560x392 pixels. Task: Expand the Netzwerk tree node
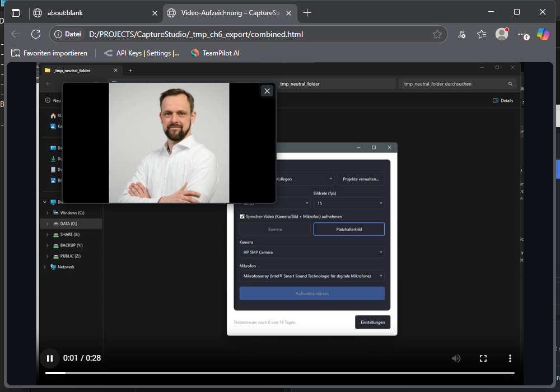(x=45, y=267)
